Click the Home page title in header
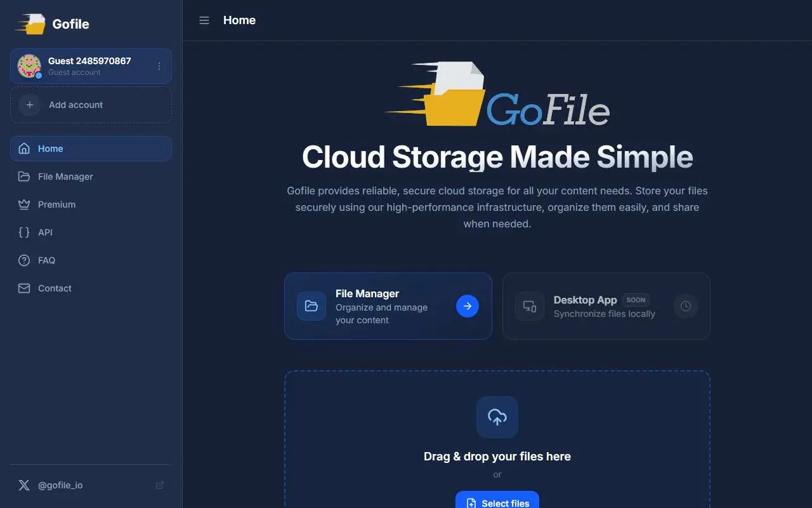 point(239,20)
